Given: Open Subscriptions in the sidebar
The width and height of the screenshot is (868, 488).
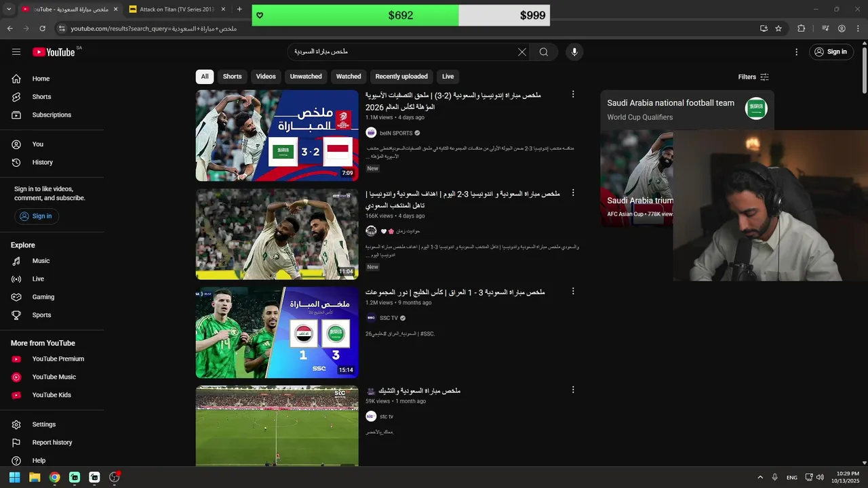Looking at the screenshot, I should (x=53, y=115).
